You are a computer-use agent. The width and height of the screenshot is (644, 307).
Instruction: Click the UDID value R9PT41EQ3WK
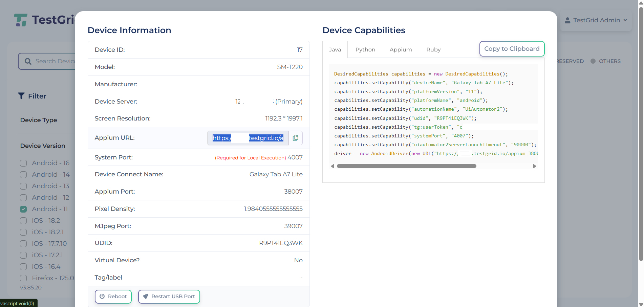coord(281,243)
